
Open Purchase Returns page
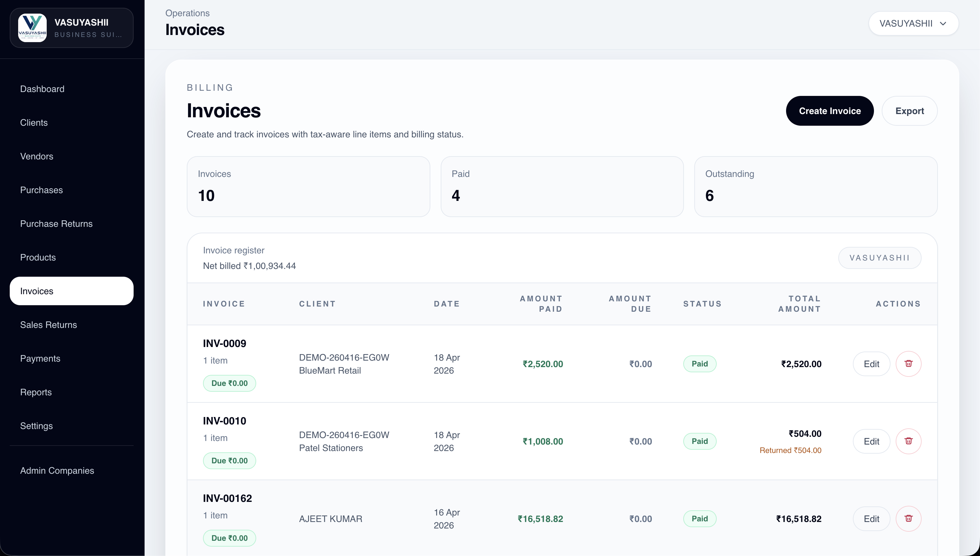click(71, 224)
